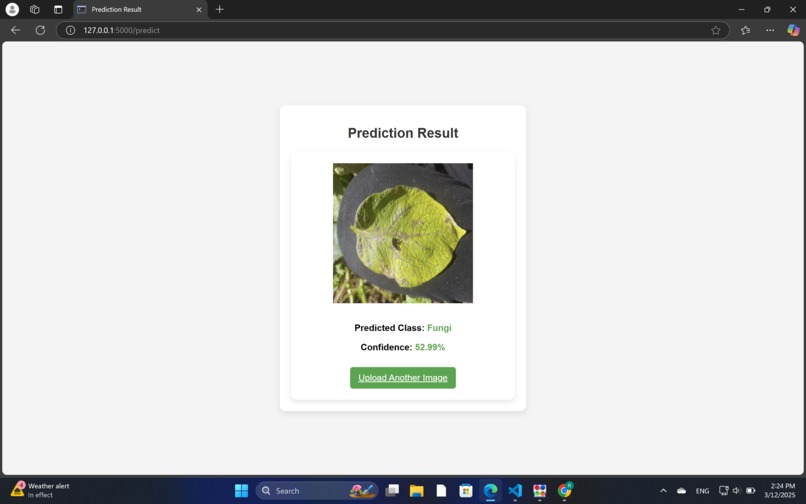Click the uploaded leaf image thumbnail
806x504 pixels.
click(x=402, y=233)
